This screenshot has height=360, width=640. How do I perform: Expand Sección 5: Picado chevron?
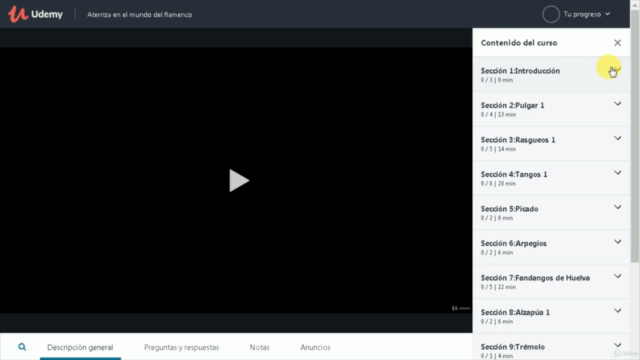tap(618, 207)
